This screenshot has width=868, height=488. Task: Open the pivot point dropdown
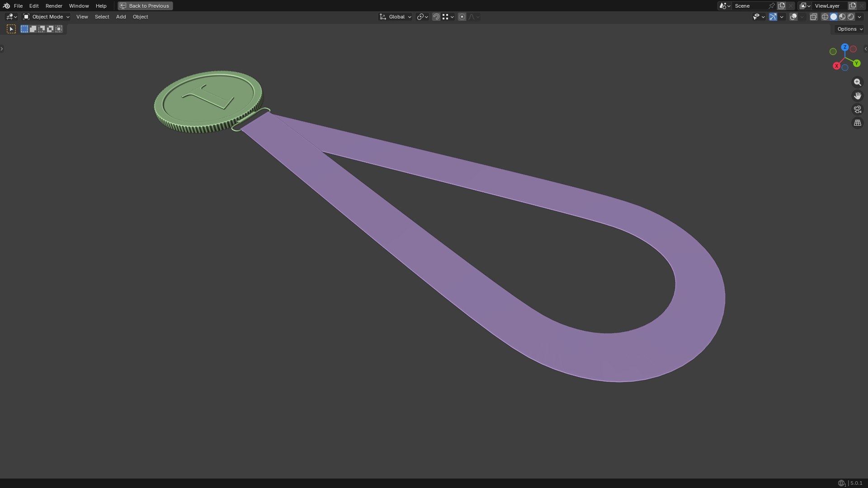(422, 17)
